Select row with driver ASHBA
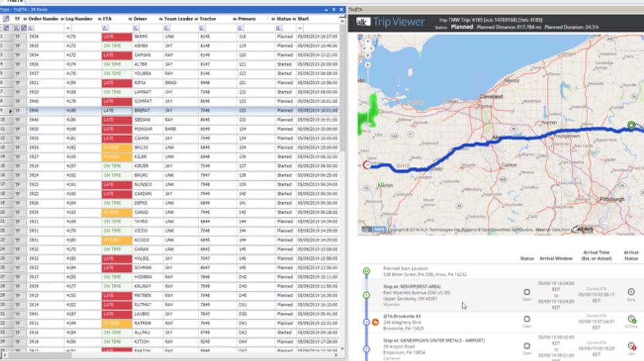 (x=170, y=46)
